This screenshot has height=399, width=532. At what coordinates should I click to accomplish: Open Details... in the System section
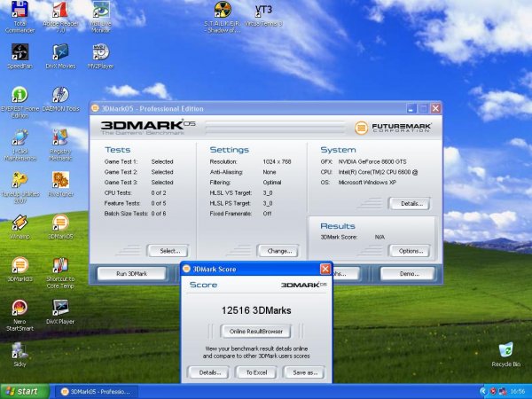[410, 204]
